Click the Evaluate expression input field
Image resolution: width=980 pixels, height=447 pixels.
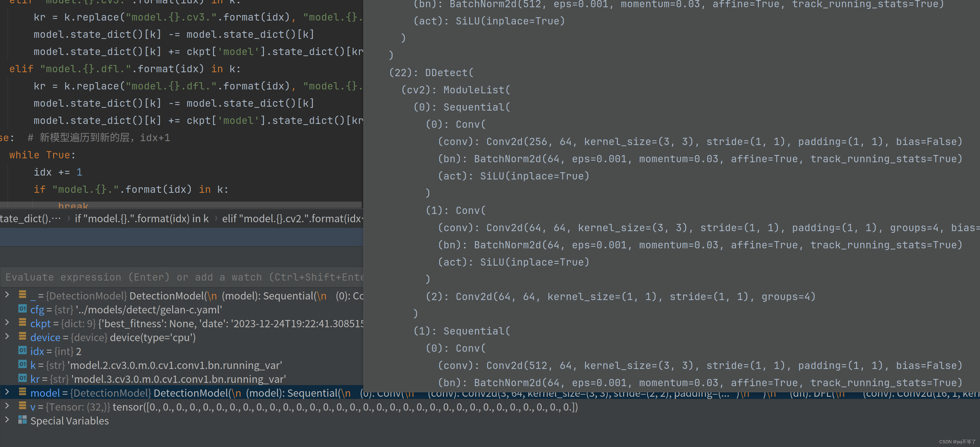click(183, 277)
